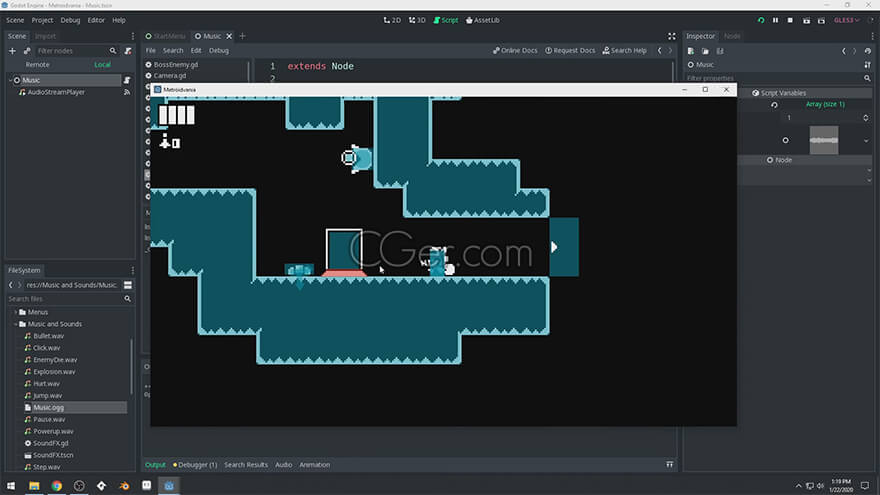
Task: Open the Project menu
Action: pos(42,20)
